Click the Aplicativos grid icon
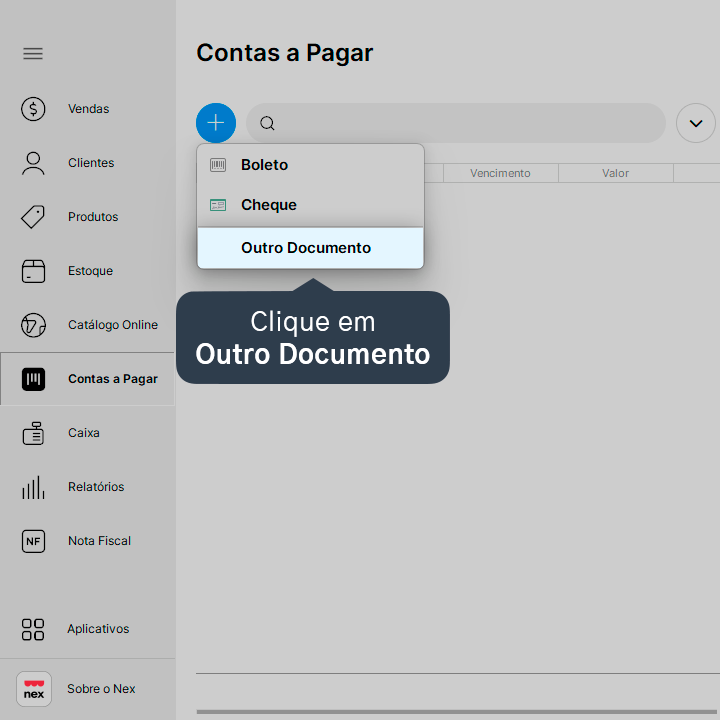Image resolution: width=720 pixels, height=720 pixels. point(33,630)
